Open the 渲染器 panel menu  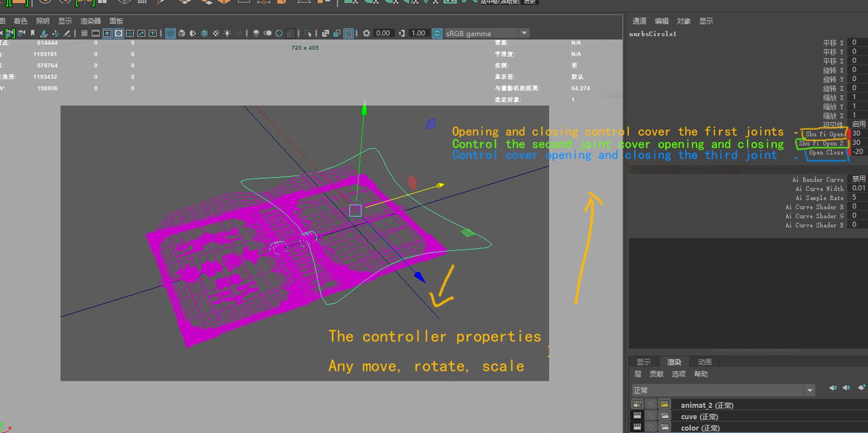90,21
